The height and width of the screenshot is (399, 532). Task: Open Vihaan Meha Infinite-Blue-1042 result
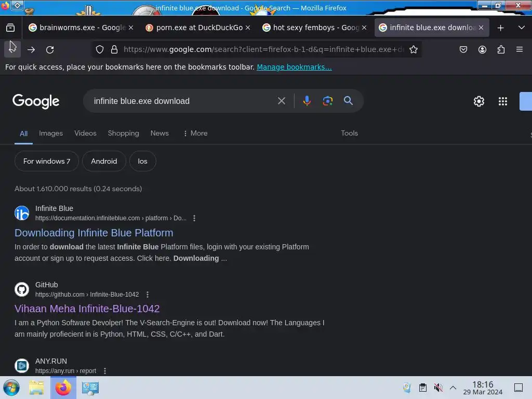point(87,309)
